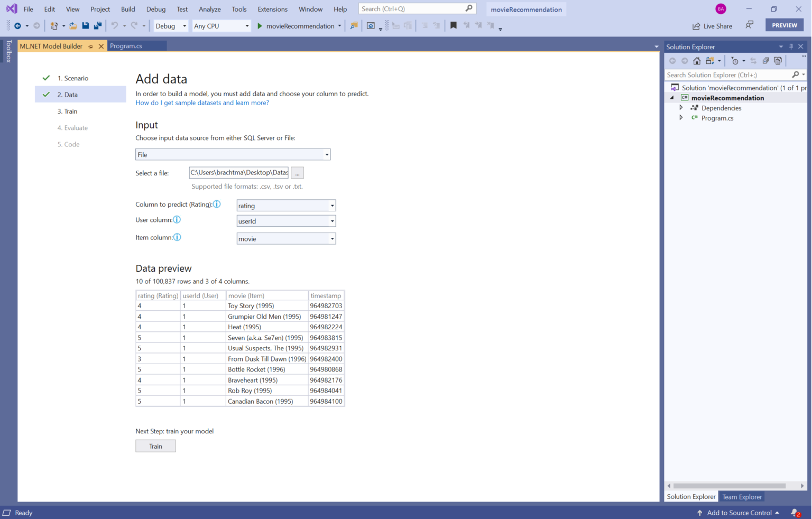Open the File menu
812x519 pixels.
tap(29, 9)
